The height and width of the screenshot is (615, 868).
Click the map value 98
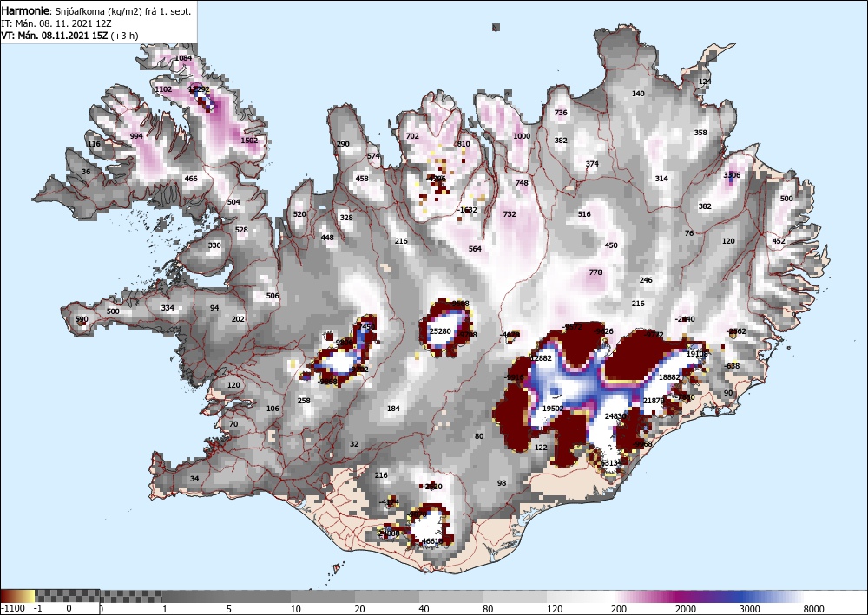502,483
